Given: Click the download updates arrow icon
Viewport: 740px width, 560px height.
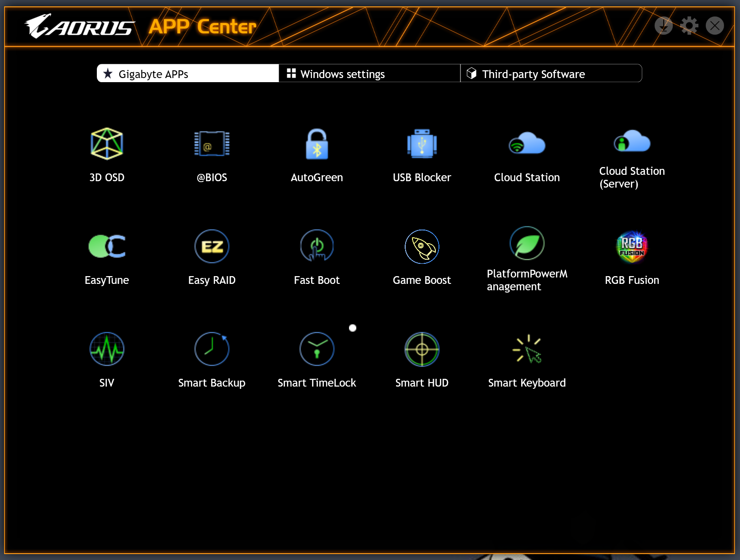Looking at the screenshot, I should (664, 26).
